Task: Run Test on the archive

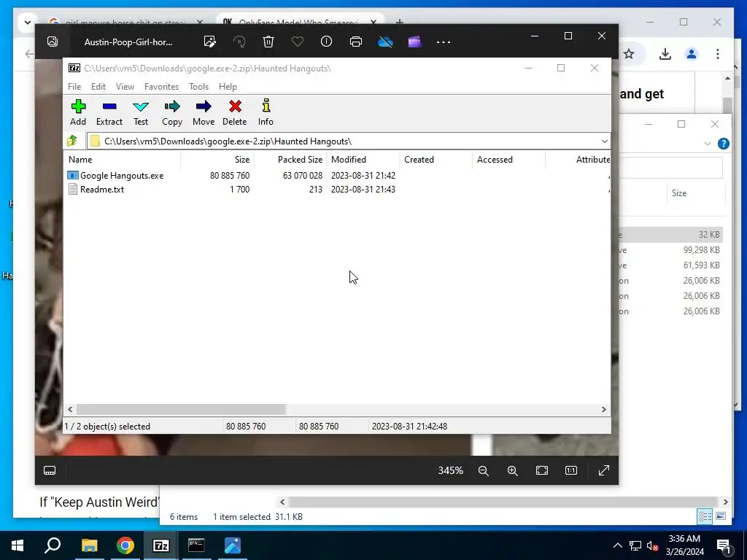Action: click(141, 112)
